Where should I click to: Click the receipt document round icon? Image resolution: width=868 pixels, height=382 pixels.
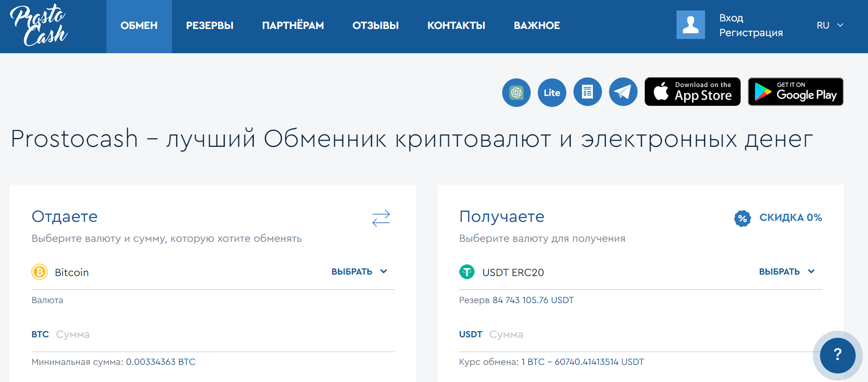pyautogui.click(x=588, y=92)
